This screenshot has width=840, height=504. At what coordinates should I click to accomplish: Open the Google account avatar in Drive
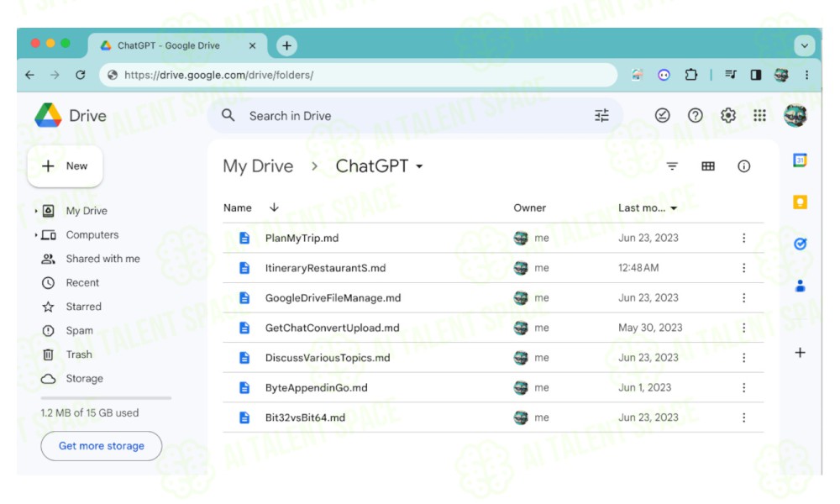[x=795, y=115]
